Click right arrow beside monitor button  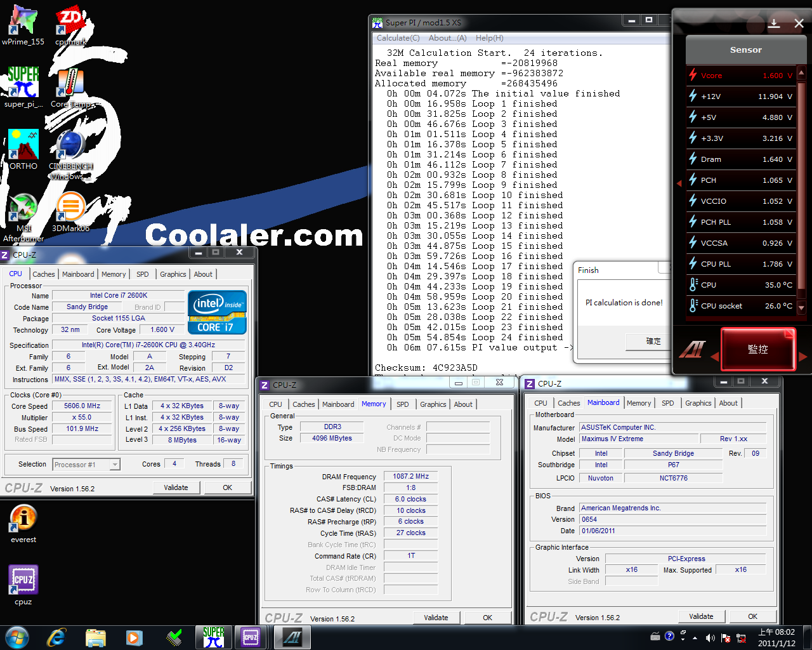tap(803, 357)
